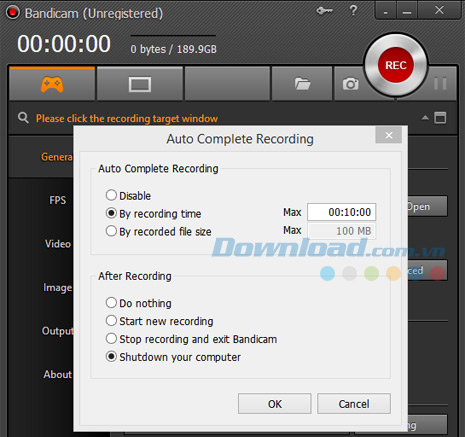Viewport: 465px width, 437px height.
Task: Select Stop recording and exit Bandicam
Action: [x=191, y=339]
